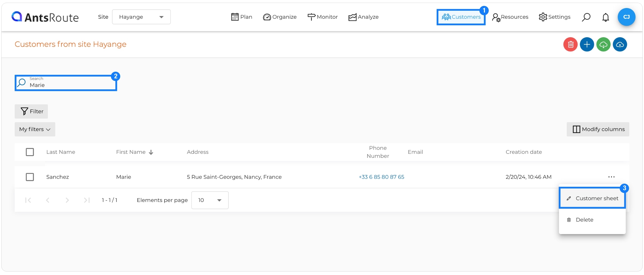Click the Marie first name cell
This screenshot has width=644, height=275.
pos(123,177)
